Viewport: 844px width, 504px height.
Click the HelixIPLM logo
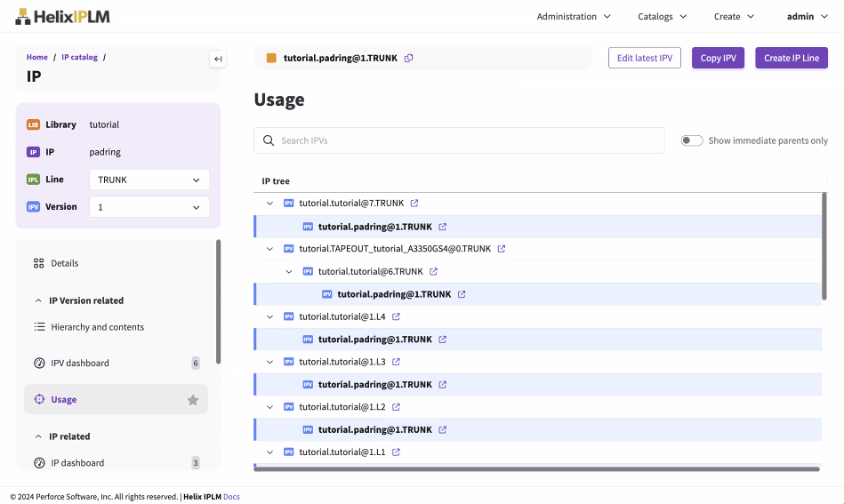pos(62,16)
